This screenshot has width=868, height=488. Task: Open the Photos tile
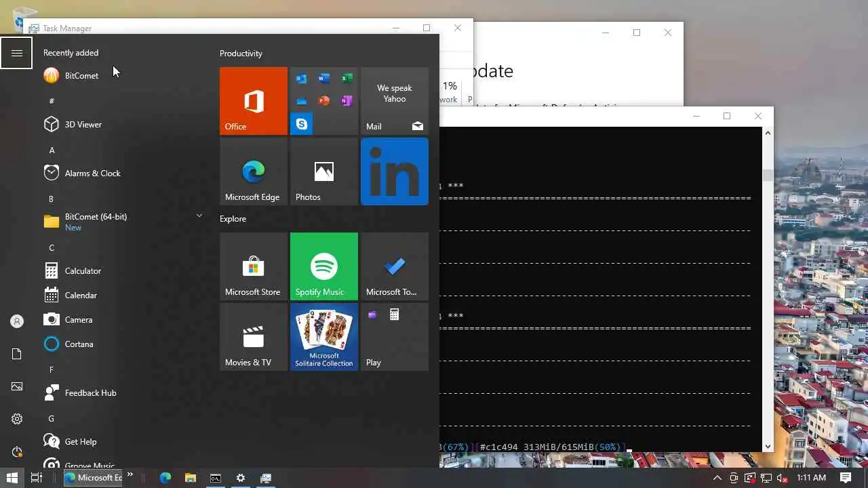[324, 171]
